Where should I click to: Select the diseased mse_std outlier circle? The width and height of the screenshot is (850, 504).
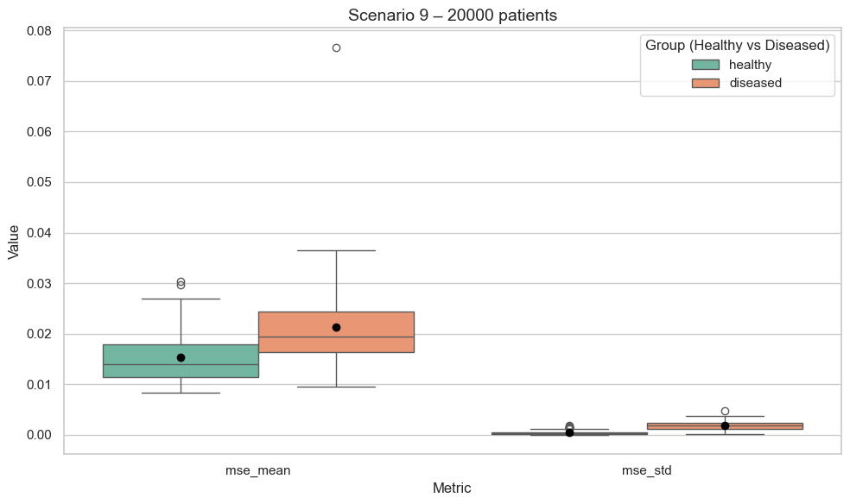coord(725,411)
